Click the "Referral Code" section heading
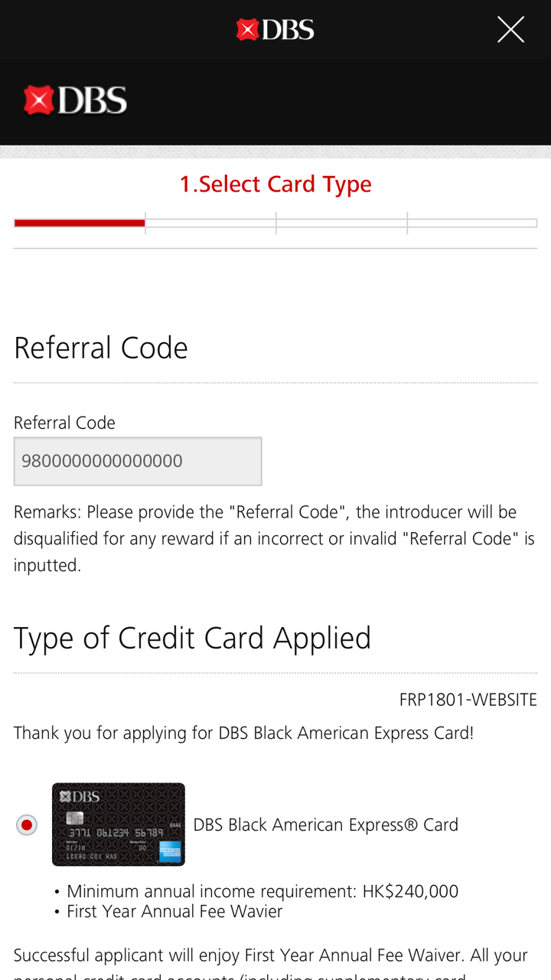Image resolution: width=551 pixels, height=980 pixels. coord(101,348)
